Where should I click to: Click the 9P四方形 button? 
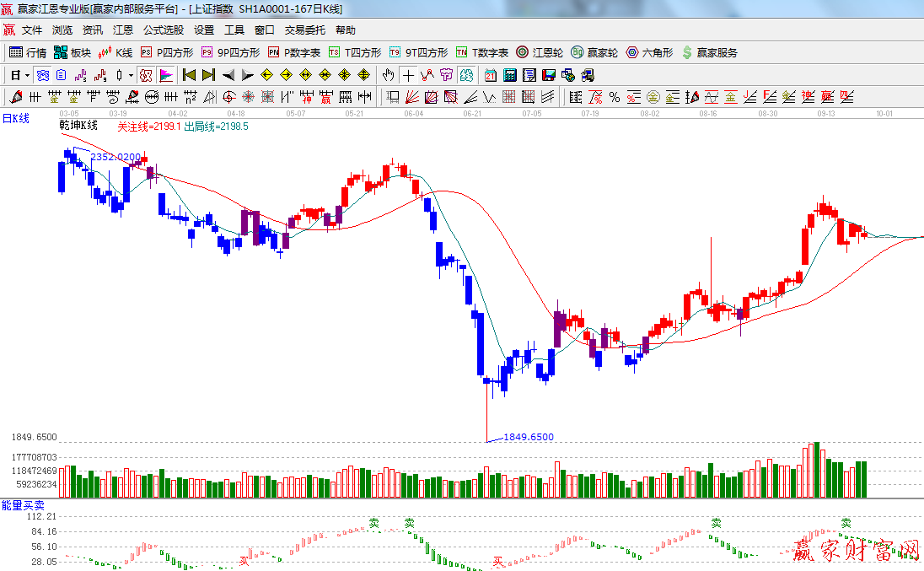[230, 52]
